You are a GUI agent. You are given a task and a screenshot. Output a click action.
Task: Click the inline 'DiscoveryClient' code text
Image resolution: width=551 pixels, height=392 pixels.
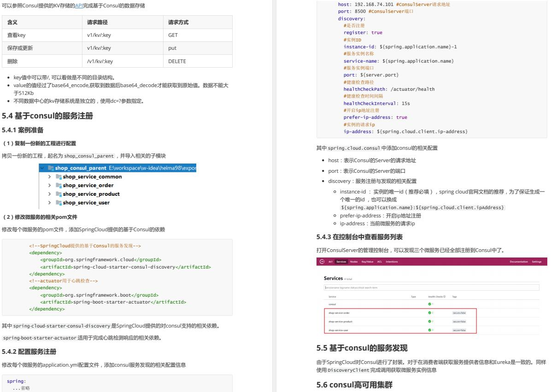(x=349, y=370)
